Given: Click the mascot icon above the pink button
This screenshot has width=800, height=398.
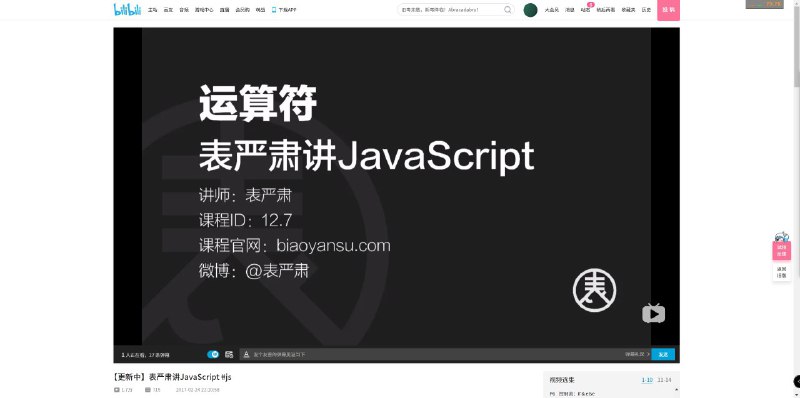Looking at the screenshot, I should coord(781,236).
